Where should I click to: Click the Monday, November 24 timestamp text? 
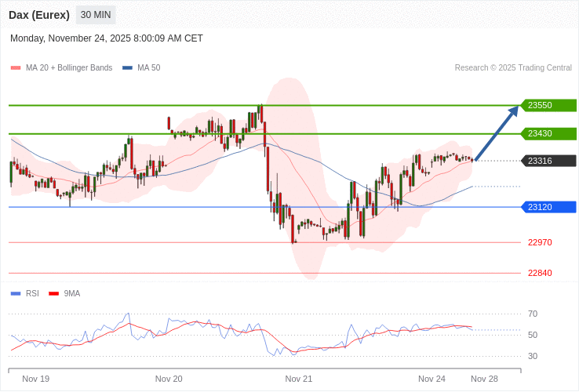[x=107, y=38]
